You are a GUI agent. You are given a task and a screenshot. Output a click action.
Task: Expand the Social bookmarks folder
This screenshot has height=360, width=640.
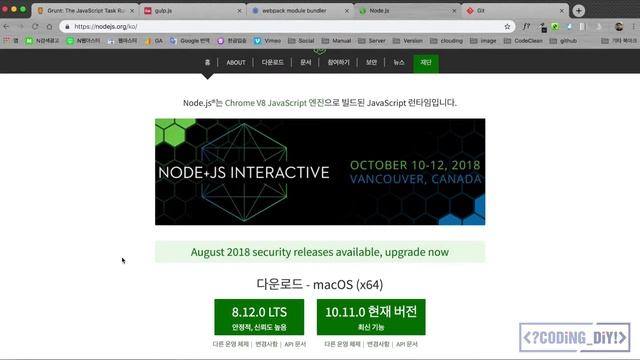tap(301, 41)
